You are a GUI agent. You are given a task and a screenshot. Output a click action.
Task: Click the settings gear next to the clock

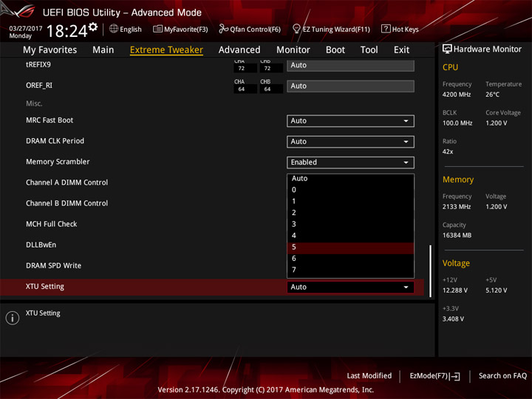pyautogui.click(x=93, y=27)
